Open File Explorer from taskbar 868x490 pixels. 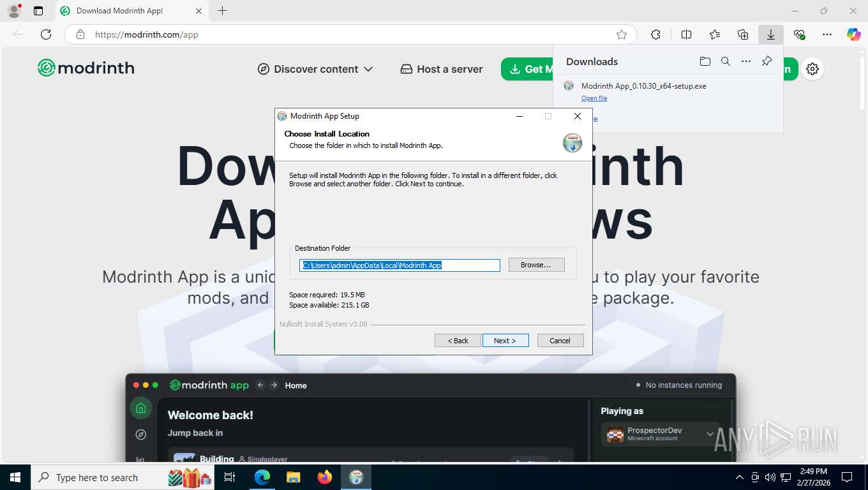pyautogui.click(x=294, y=477)
